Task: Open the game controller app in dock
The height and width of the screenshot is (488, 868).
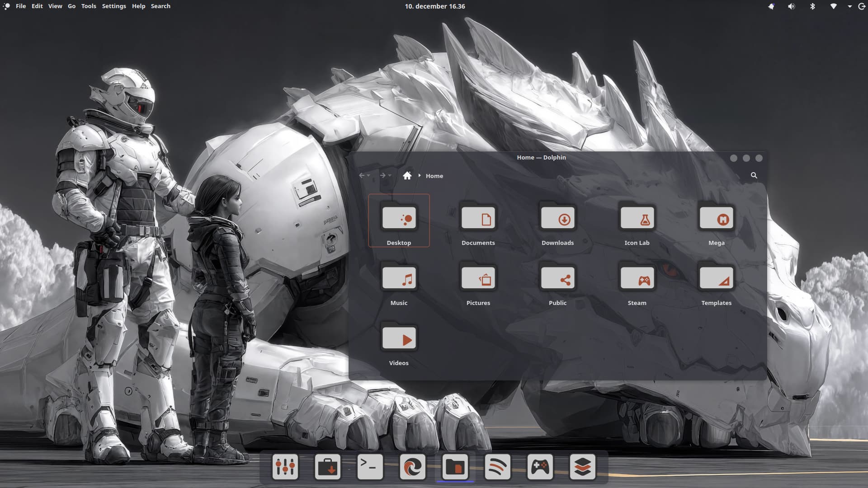Action: point(540,467)
